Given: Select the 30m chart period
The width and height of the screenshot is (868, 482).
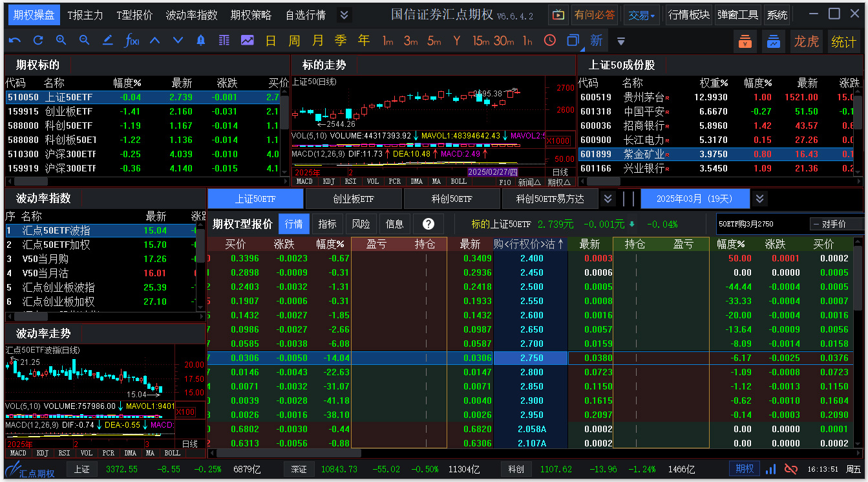Looking at the screenshot, I should pyautogui.click(x=504, y=41).
